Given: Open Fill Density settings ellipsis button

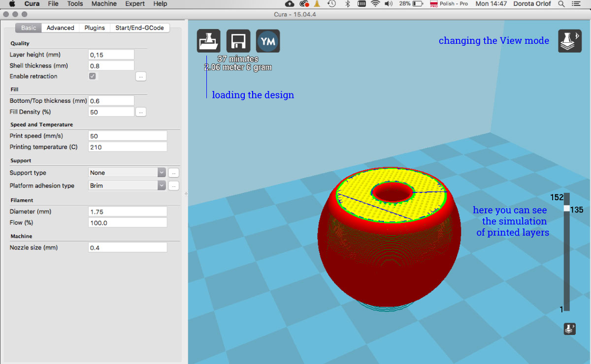Looking at the screenshot, I should 141,112.
